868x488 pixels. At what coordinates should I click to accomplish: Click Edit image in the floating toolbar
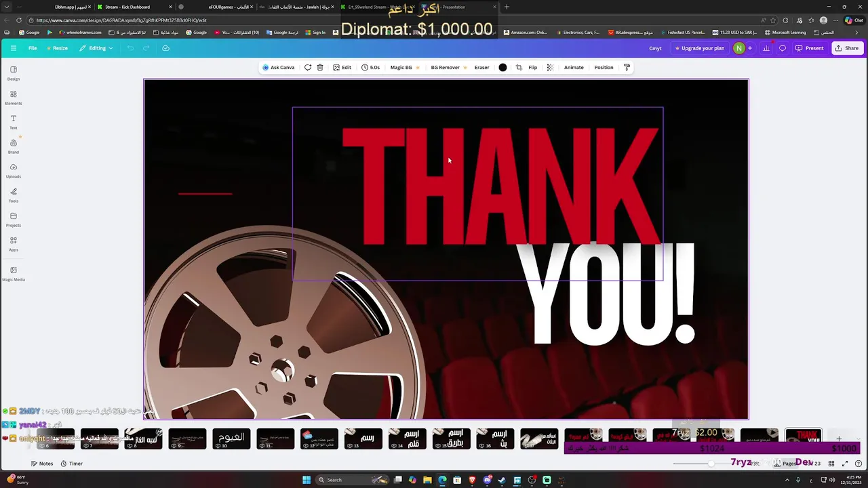342,67
